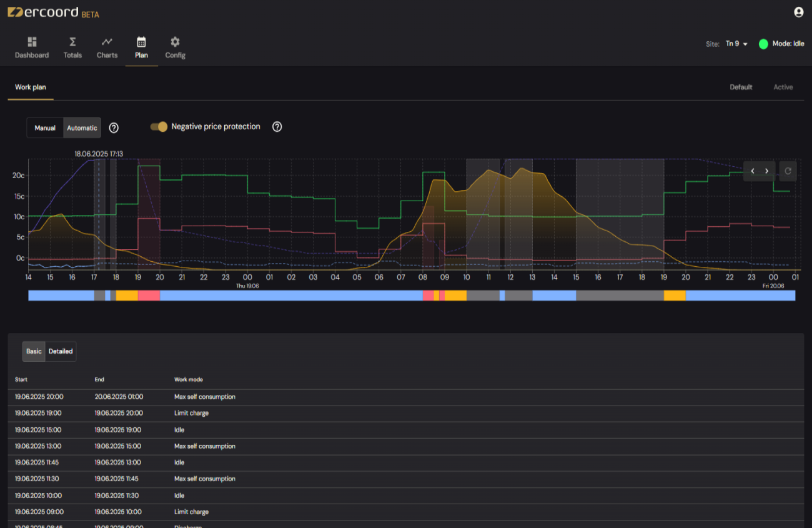
Task: Click the help icon beside Automatic mode
Action: pos(114,127)
